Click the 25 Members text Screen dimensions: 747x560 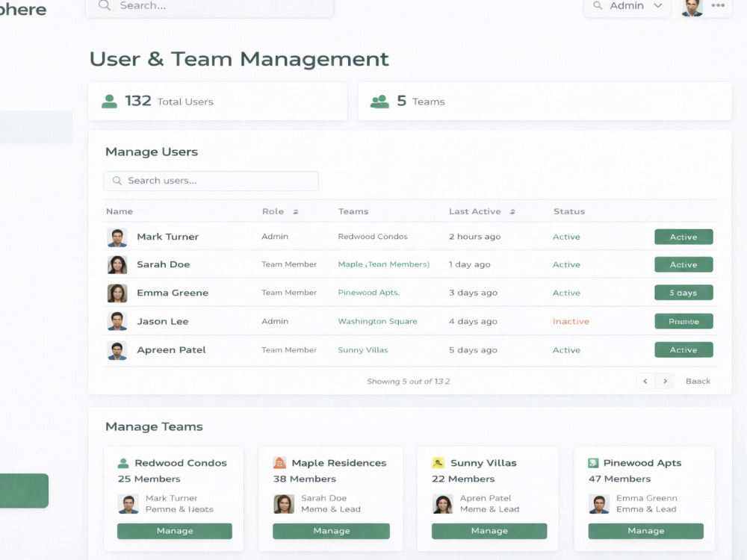[x=149, y=479]
